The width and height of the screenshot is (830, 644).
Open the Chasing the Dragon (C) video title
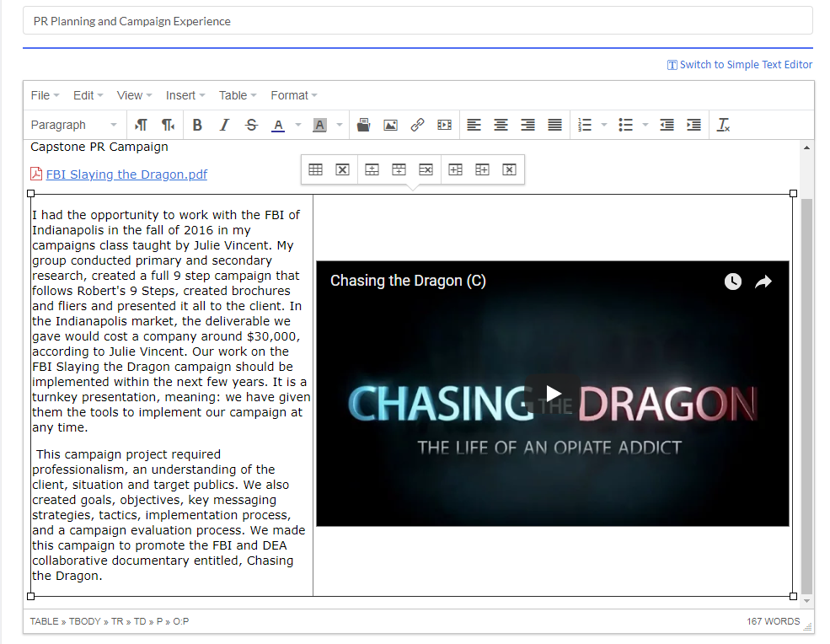pyautogui.click(x=408, y=281)
